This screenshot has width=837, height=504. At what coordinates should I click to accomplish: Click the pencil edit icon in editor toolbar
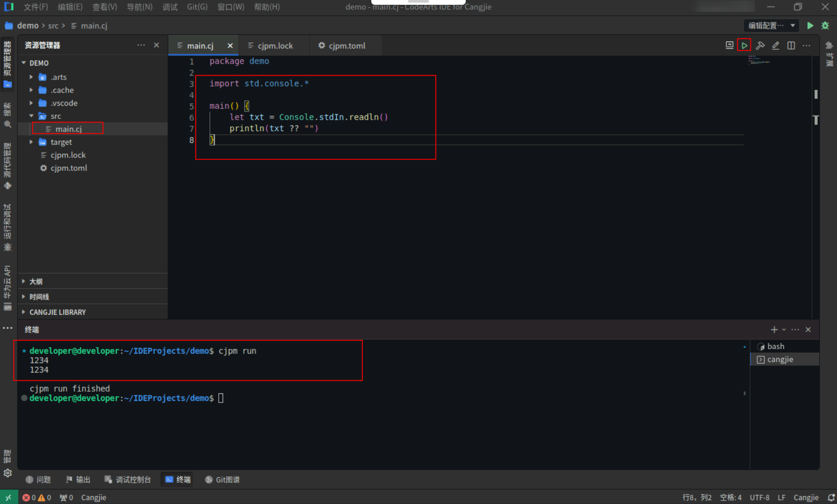(775, 45)
